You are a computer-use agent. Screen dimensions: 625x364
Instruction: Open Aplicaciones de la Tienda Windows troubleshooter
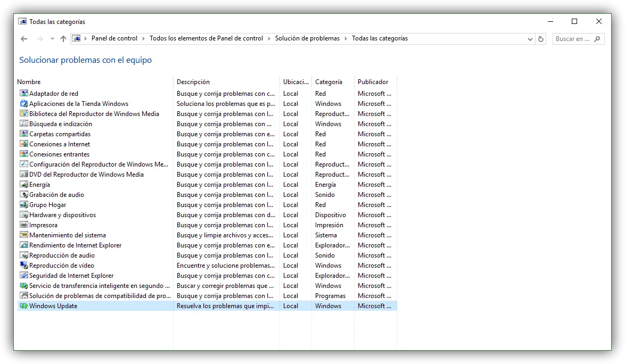point(79,104)
